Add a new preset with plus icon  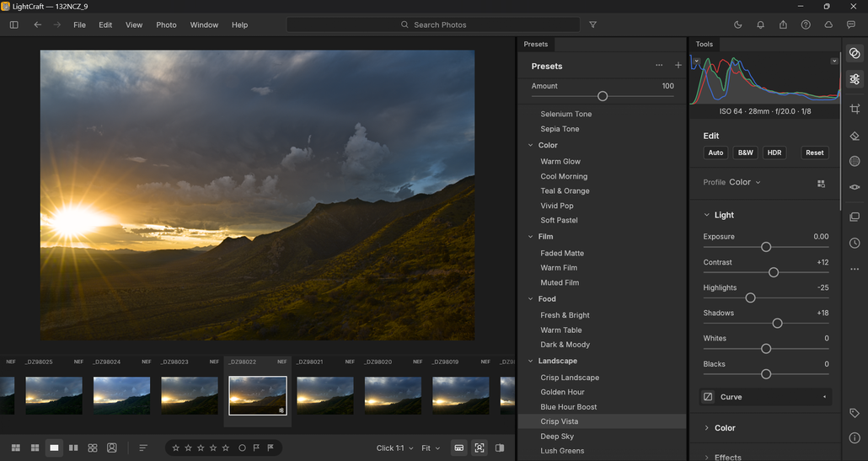[x=678, y=65]
